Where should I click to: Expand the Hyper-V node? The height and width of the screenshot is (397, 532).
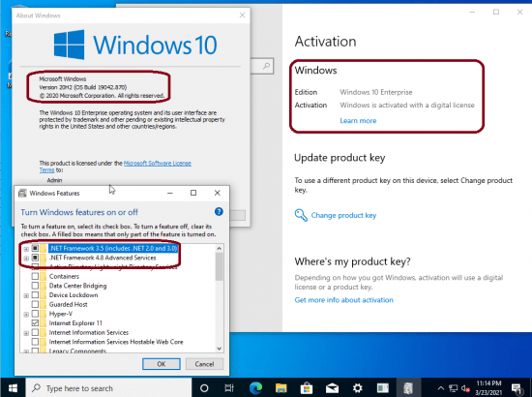(x=26, y=314)
